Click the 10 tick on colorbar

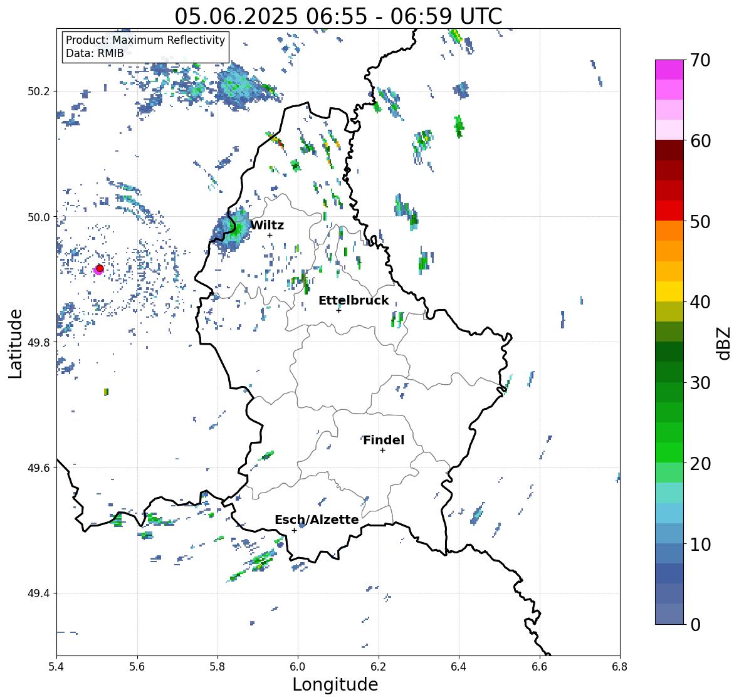700,544
